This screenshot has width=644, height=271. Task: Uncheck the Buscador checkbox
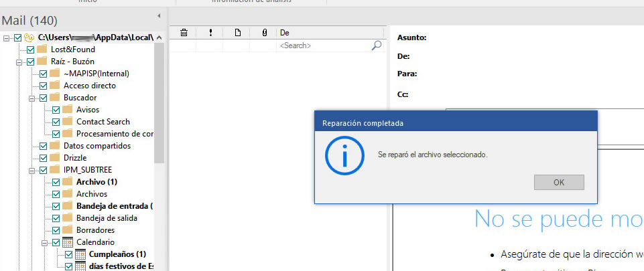coord(43,98)
